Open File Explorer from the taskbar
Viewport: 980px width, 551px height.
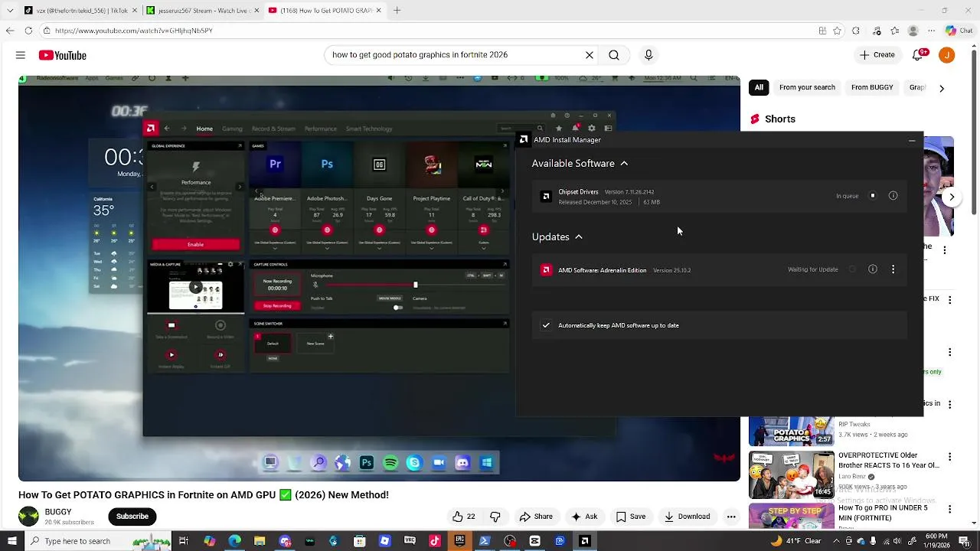[x=260, y=541]
